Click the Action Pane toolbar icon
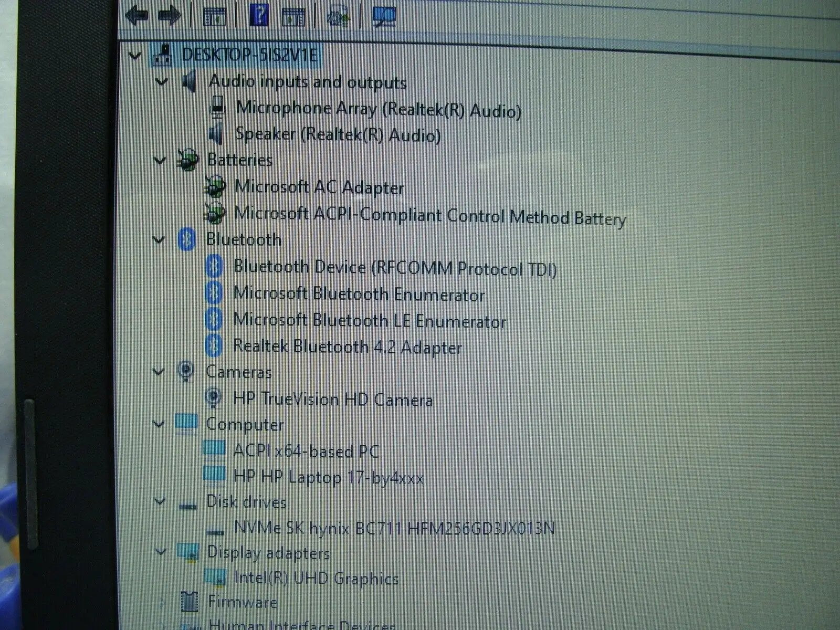 pos(293,17)
